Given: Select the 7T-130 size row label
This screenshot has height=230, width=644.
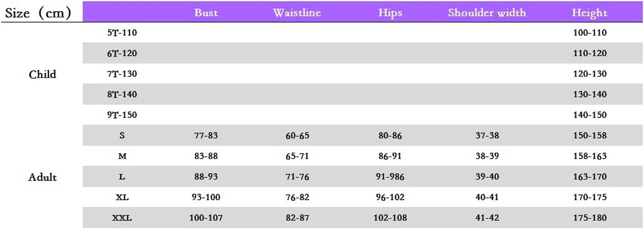Looking at the screenshot, I should pos(122,74).
